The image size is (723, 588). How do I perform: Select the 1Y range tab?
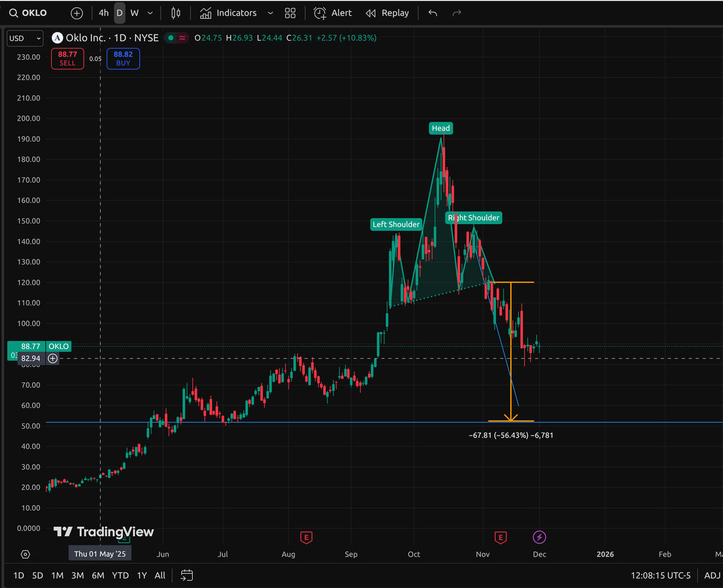142,575
